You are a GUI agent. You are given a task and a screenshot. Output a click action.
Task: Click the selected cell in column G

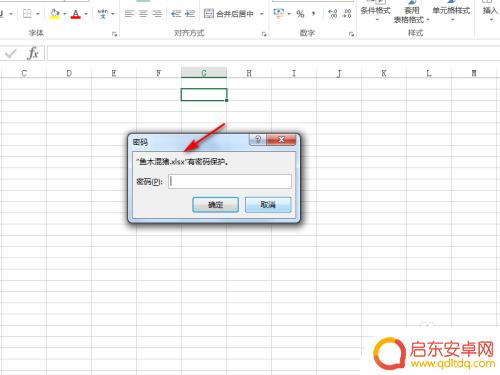[x=204, y=95]
